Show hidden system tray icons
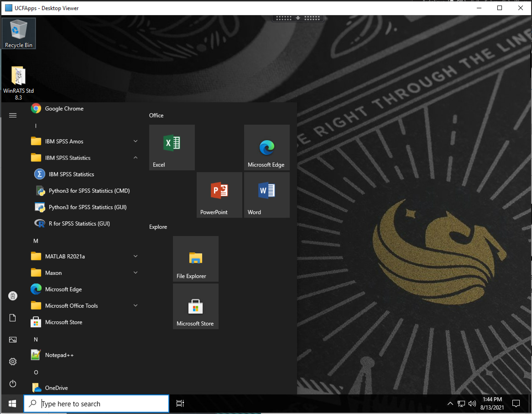The height and width of the screenshot is (414, 532). (x=450, y=404)
